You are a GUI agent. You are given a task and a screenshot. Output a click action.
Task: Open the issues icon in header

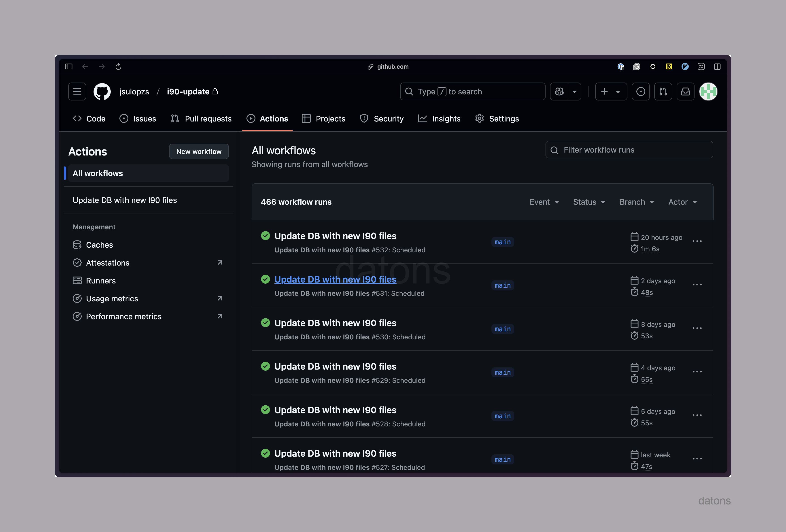click(641, 92)
